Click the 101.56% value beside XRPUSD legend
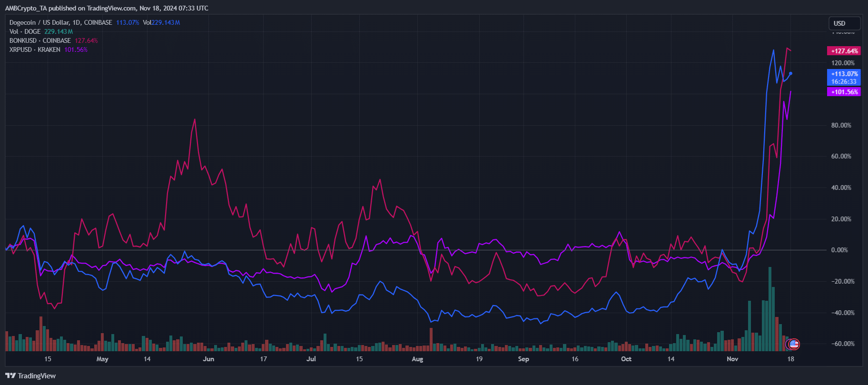868x385 pixels. pos(76,49)
